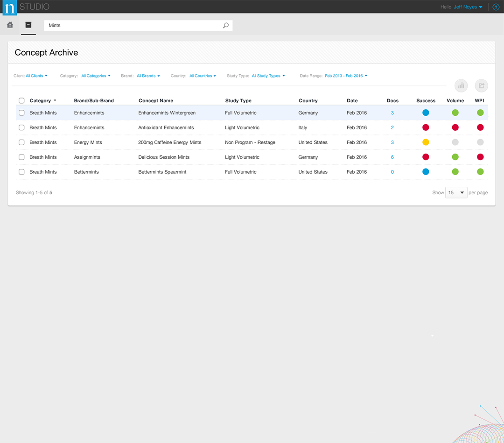Click the magnifier search icon
This screenshot has width=504, height=443.
coord(226,25)
